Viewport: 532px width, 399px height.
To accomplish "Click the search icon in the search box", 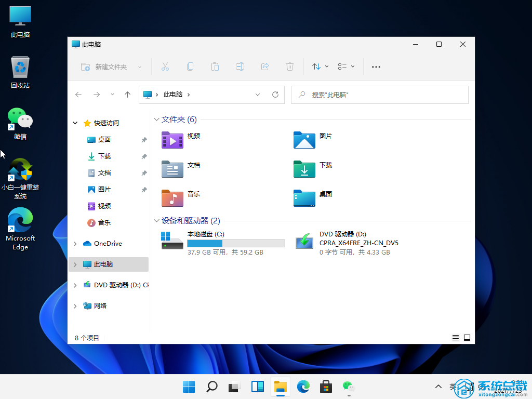I will (x=302, y=95).
